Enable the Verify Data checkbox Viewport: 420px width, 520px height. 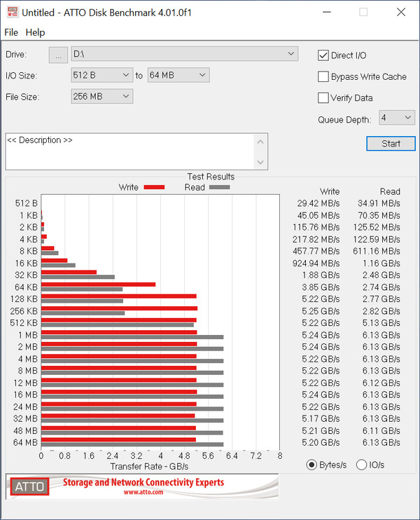coord(323,98)
